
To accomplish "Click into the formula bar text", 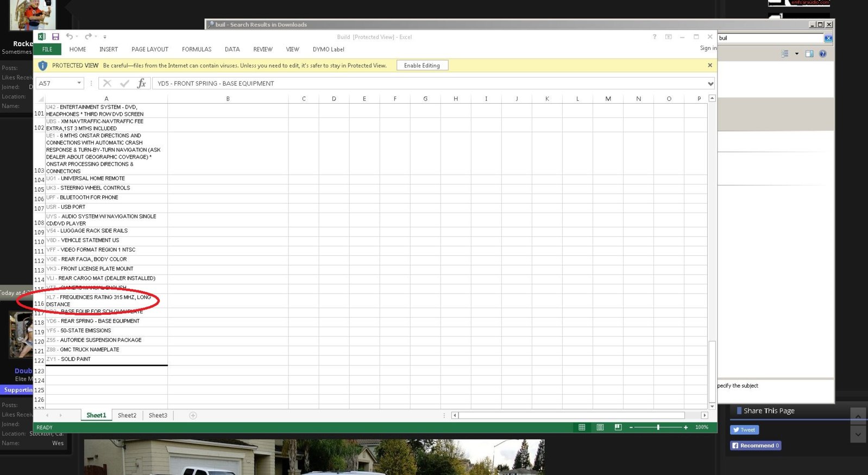I will click(x=429, y=84).
